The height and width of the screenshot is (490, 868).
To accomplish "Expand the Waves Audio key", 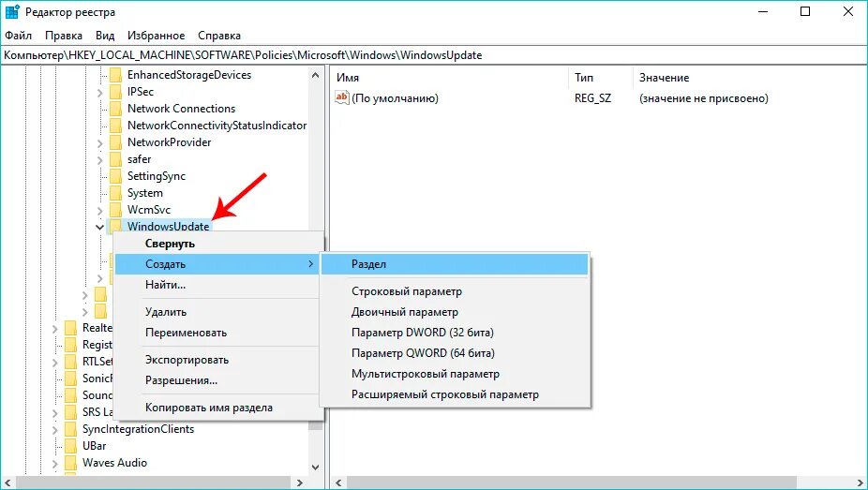I will point(54,464).
